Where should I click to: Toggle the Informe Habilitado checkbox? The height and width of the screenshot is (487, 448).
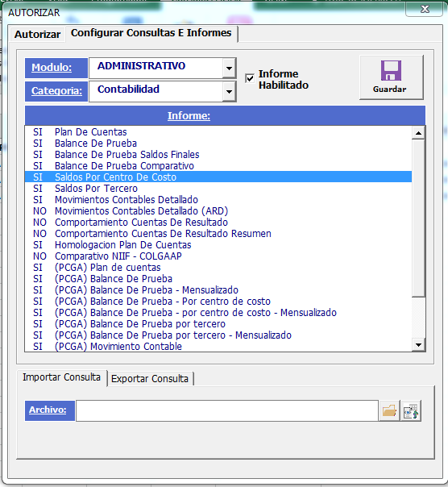click(x=250, y=78)
